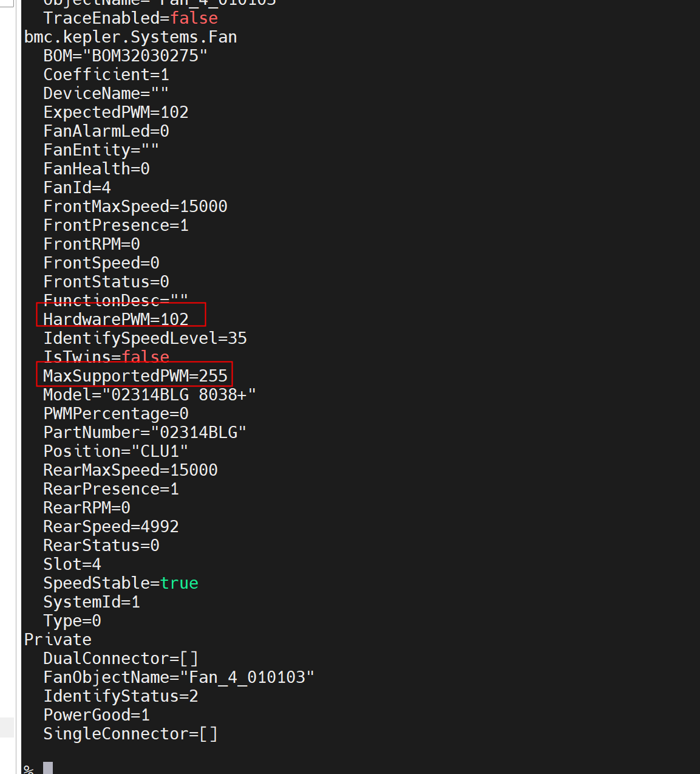Click the Model="02314BLG 8038+" line
The image size is (700, 774).
point(149,394)
